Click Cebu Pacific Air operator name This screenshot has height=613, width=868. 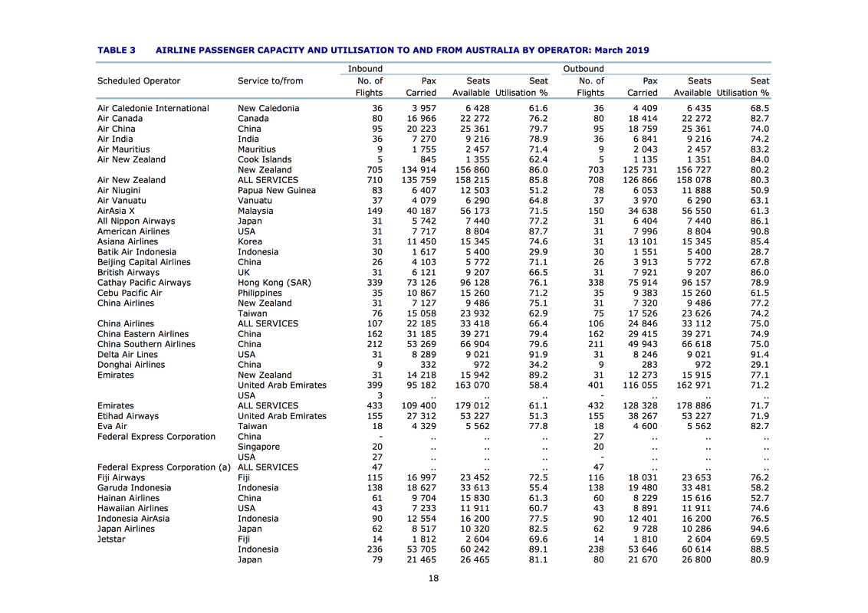point(130,293)
